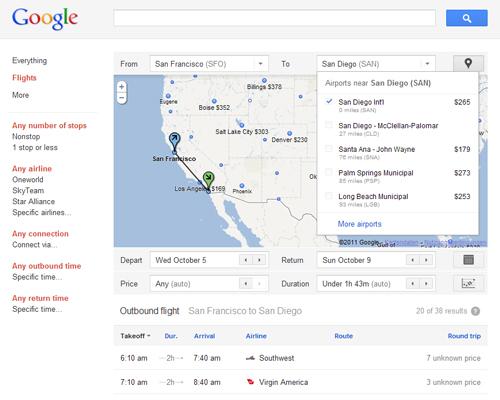500x400 pixels.
Task: Check Long Beach Municipal airport
Action: pos(329,196)
